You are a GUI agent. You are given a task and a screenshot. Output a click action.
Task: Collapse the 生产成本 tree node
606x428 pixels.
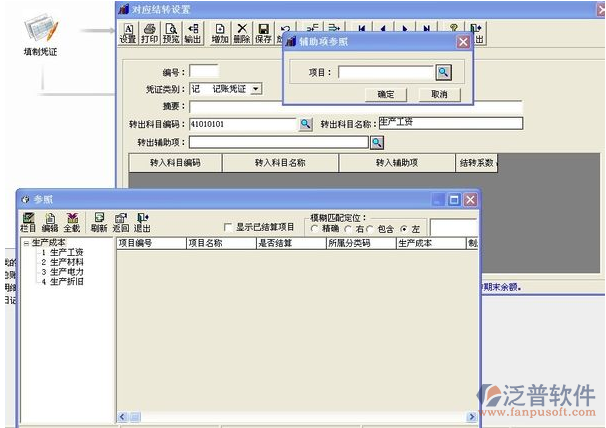(26, 243)
